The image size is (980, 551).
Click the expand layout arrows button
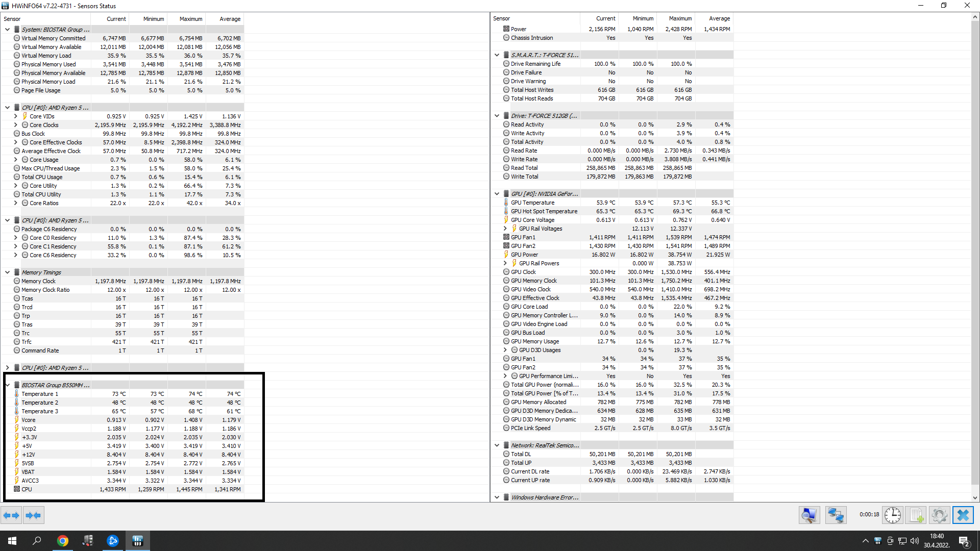click(11, 515)
